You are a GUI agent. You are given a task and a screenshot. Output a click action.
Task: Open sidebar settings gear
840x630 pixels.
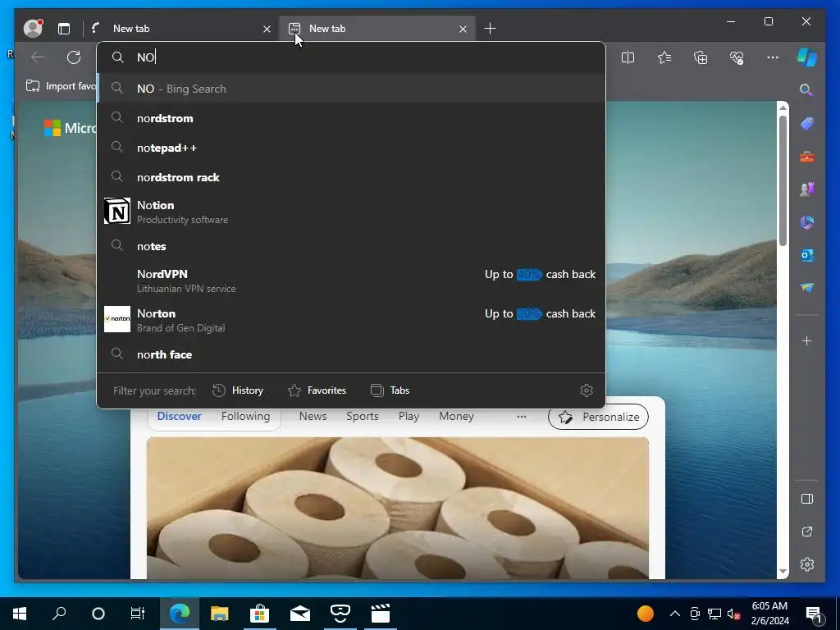pos(807,564)
